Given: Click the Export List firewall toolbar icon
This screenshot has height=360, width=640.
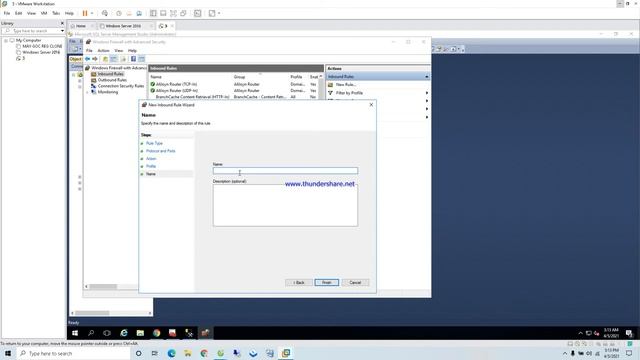Looking at the screenshot, I should coord(123,59).
